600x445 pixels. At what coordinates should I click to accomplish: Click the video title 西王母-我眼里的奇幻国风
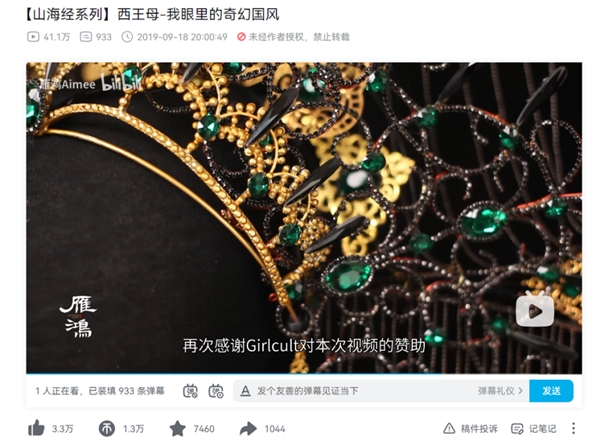(x=198, y=15)
